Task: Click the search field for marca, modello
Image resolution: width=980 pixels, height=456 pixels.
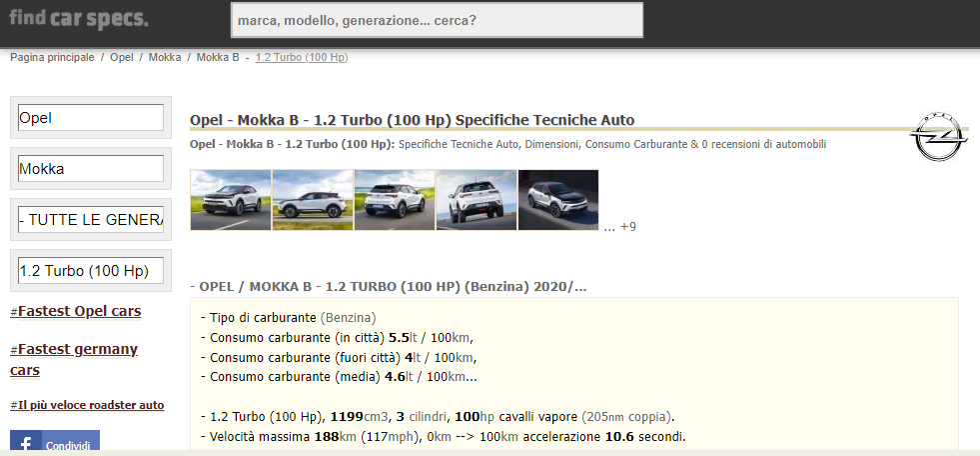Action: point(437,20)
